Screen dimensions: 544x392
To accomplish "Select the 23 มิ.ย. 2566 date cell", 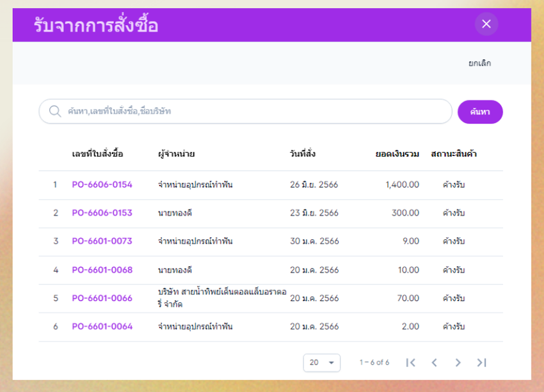I will click(314, 213).
